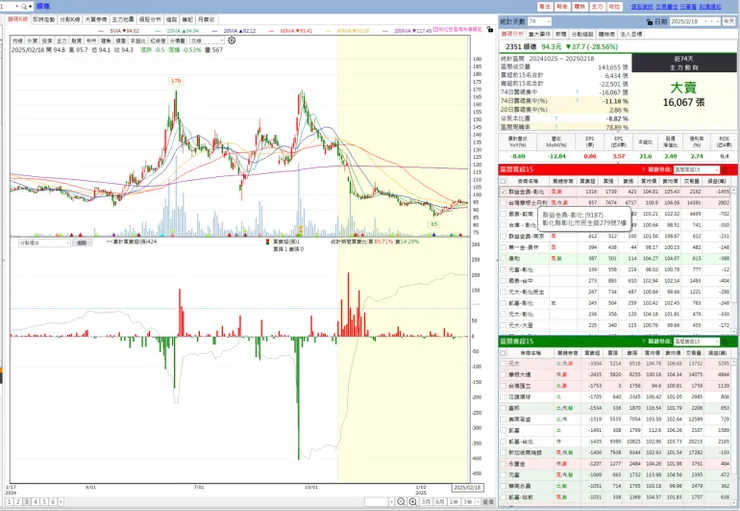Viewport: 740px width, 511px height.
Task: Toggle the lock icon above the K-line chart
Action: tap(490, 29)
